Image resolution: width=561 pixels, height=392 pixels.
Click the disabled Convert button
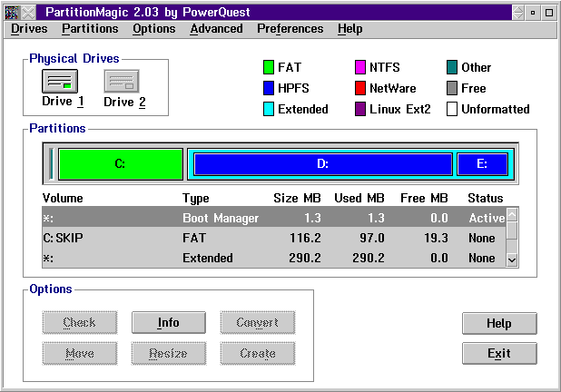coord(258,323)
